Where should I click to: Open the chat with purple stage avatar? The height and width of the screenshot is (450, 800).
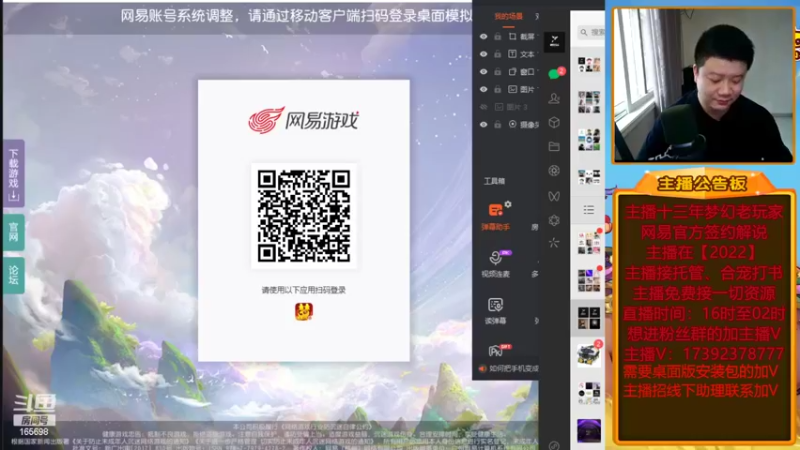coord(589,431)
